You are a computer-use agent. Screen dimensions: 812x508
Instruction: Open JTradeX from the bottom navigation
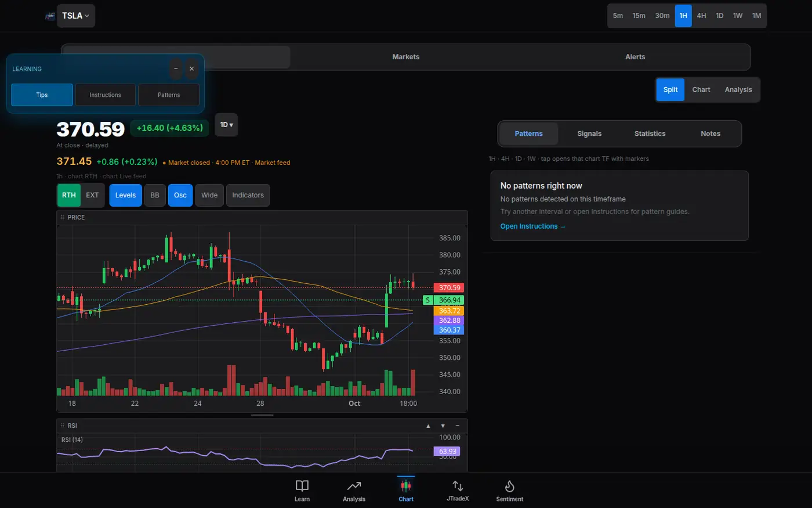point(458,491)
